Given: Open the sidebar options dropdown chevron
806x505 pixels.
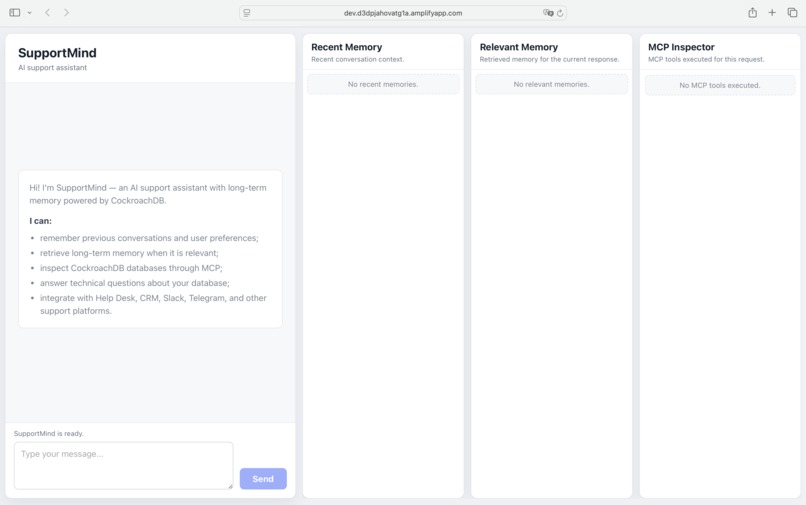Looking at the screenshot, I should 29,13.
